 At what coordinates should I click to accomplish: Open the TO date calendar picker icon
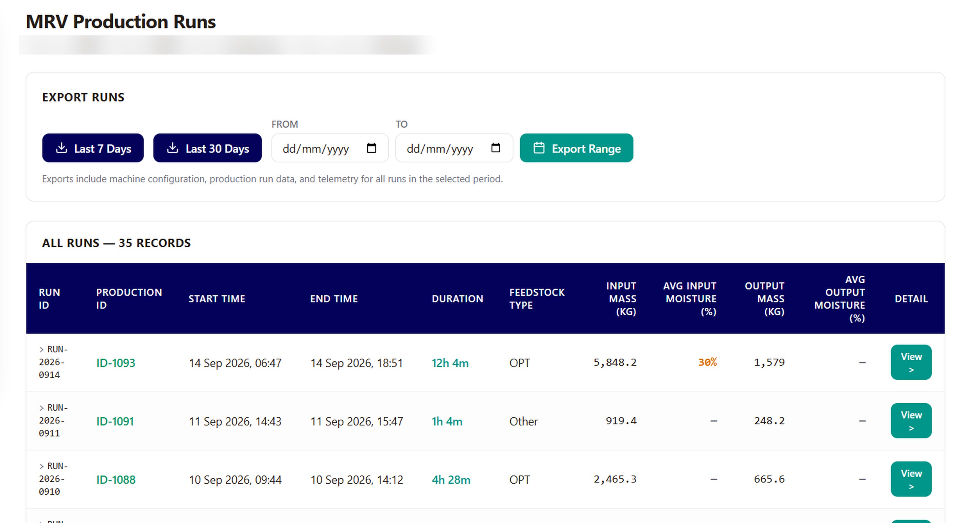495,148
